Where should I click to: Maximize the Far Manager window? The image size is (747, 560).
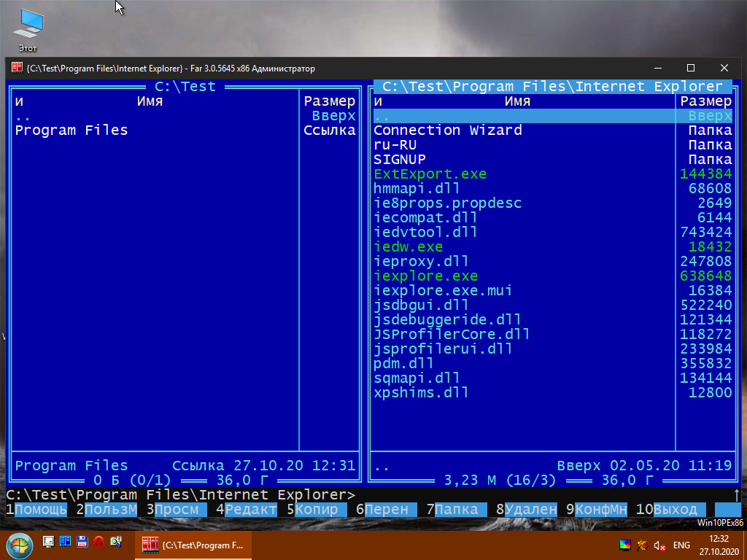click(691, 68)
